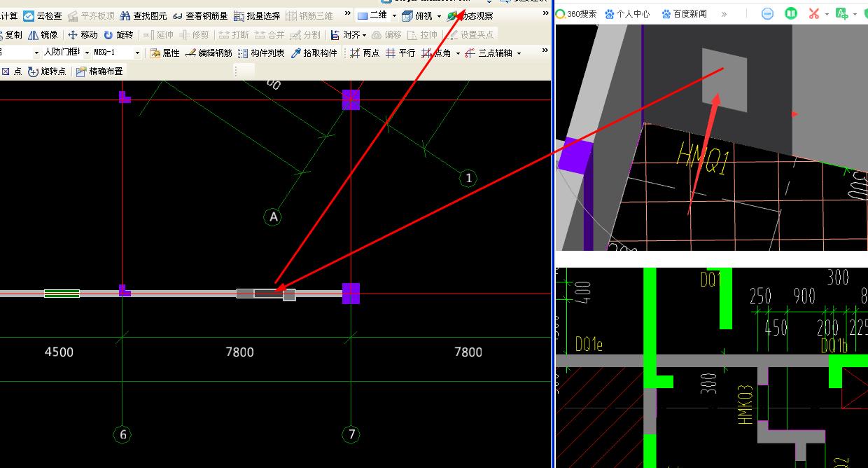Expand the 二维 view dropdown arrow
The image size is (868, 468).
pos(394,15)
